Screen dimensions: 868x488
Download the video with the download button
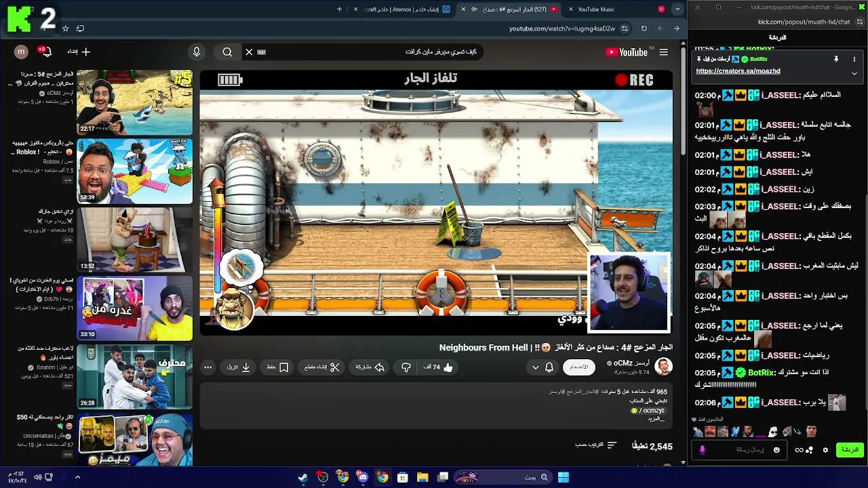click(239, 367)
